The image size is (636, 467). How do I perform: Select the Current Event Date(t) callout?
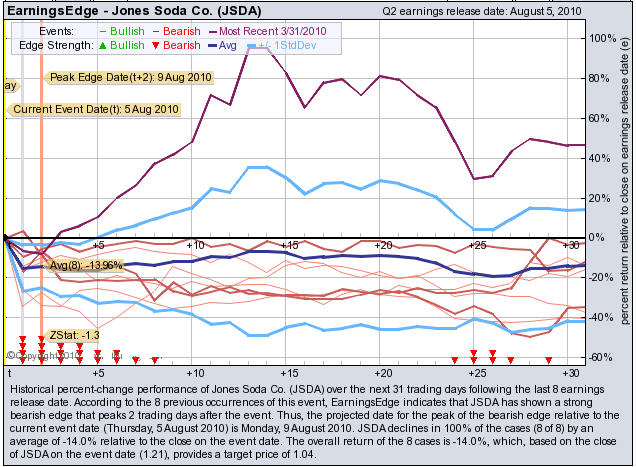pos(96,108)
